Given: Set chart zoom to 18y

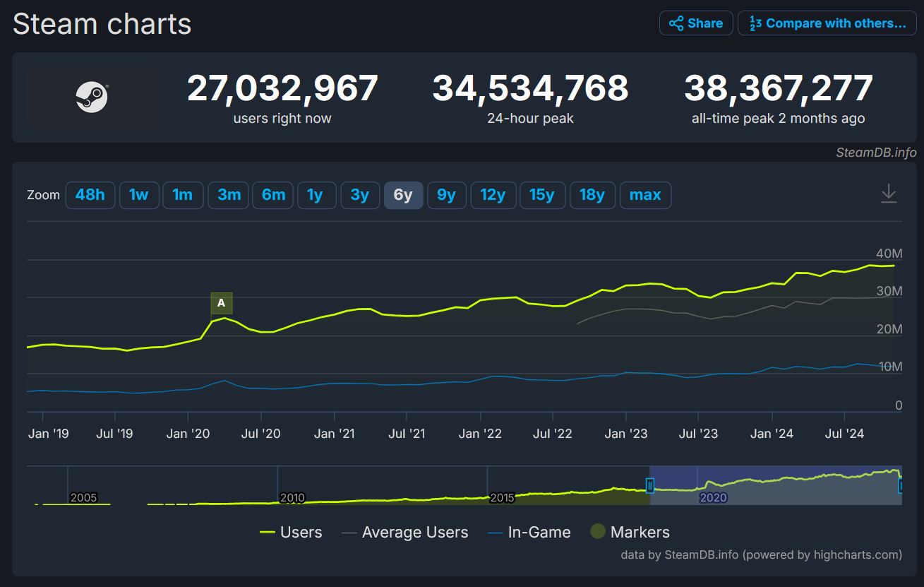Looking at the screenshot, I should point(592,196).
